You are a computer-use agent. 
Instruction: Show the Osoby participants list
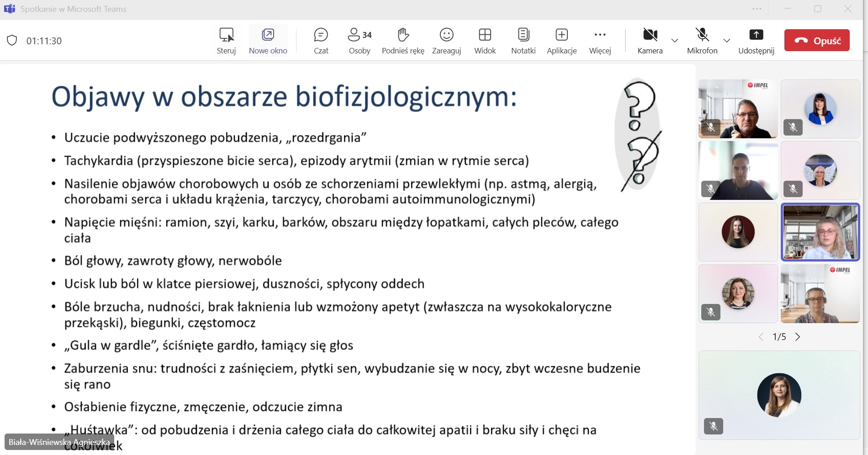pyautogui.click(x=360, y=41)
